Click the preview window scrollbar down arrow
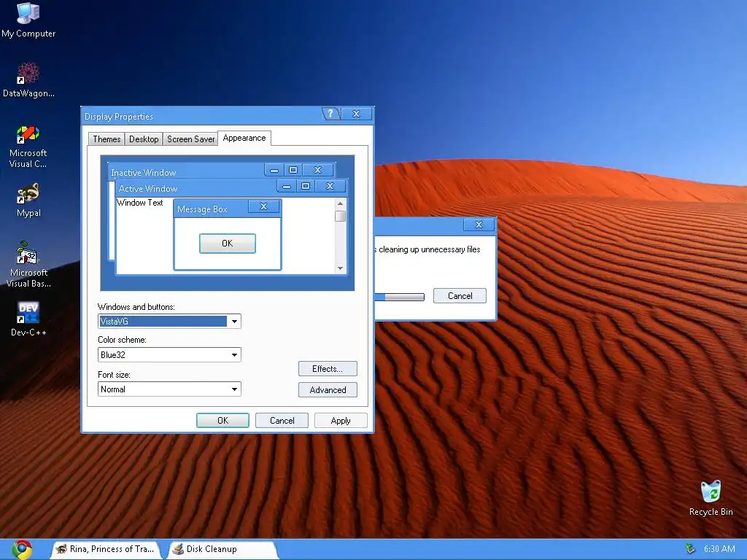This screenshot has width=747, height=560. tap(340, 268)
